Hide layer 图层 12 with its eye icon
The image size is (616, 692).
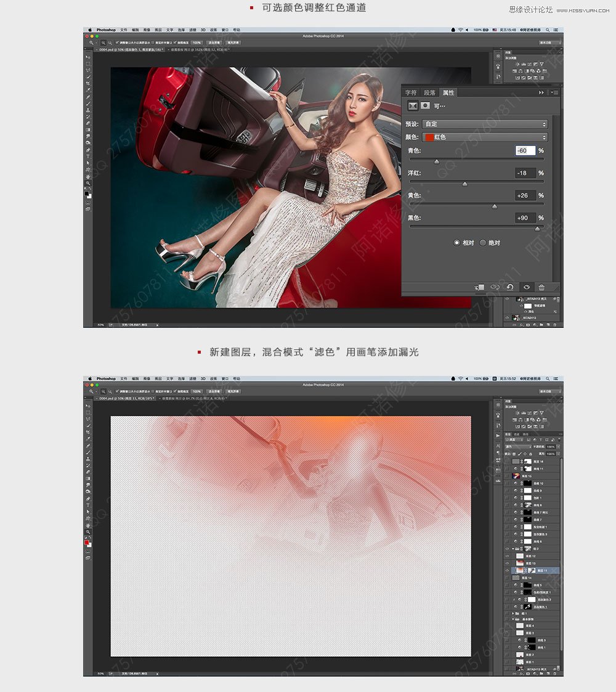click(x=507, y=556)
